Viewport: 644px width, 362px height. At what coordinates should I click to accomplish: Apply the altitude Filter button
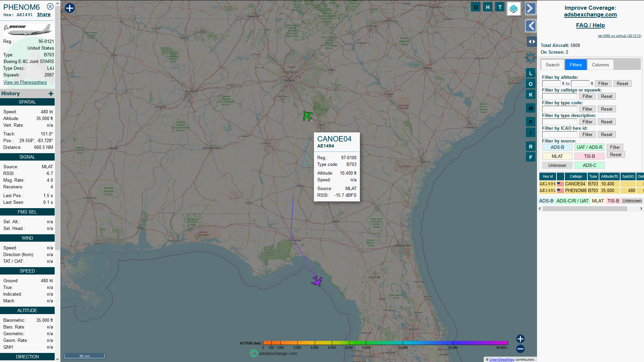click(x=603, y=83)
